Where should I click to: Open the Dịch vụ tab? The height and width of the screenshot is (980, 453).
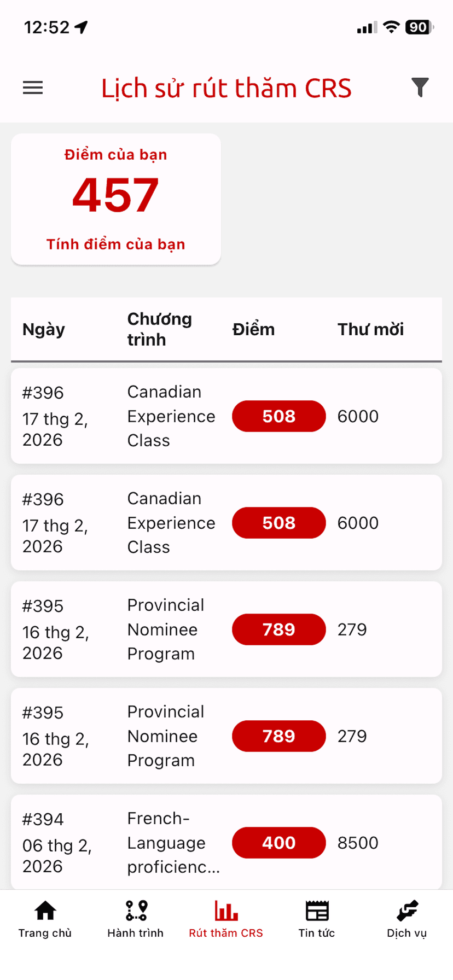click(406, 919)
